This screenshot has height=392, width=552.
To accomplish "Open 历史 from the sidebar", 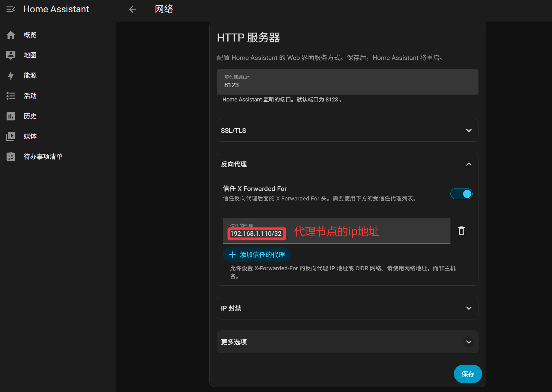I will click(58, 116).
